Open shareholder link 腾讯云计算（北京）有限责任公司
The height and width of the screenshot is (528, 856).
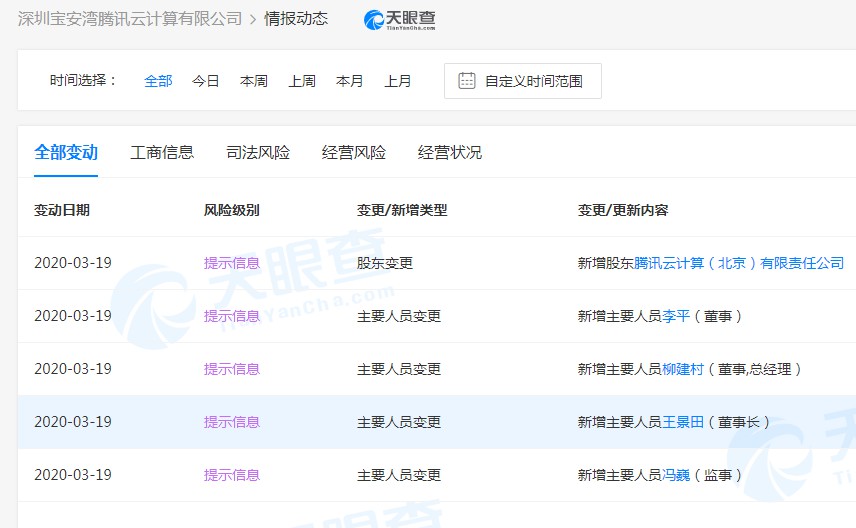(x=739, y=263)
